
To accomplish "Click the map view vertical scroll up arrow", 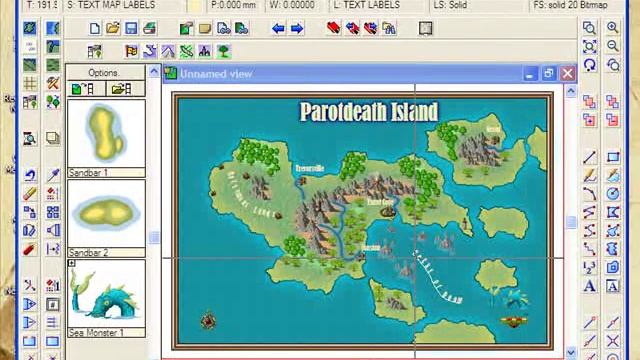I will [571, 91].
